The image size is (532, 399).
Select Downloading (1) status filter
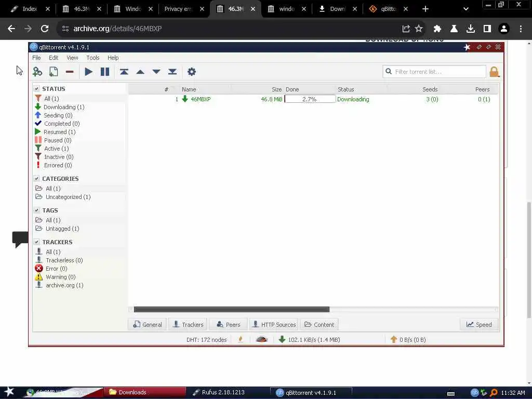64,107
